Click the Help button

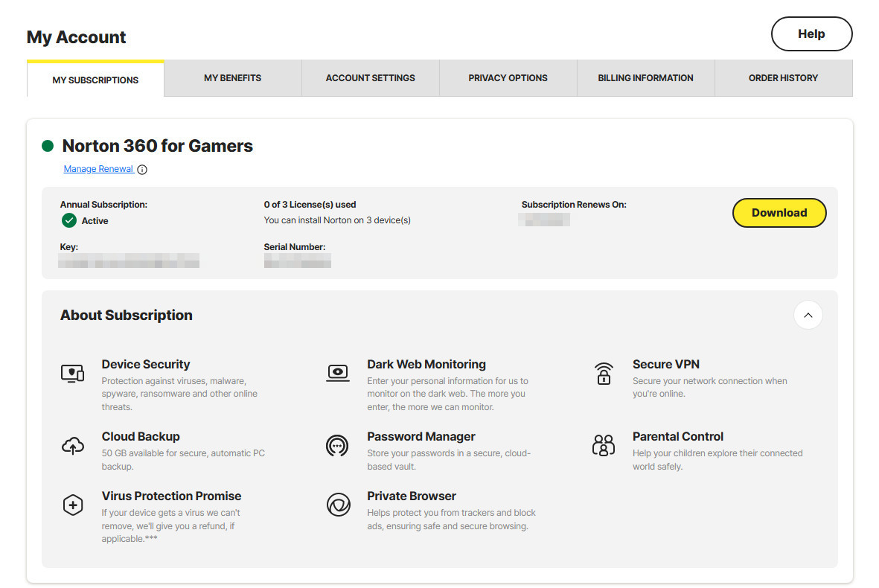812,33
